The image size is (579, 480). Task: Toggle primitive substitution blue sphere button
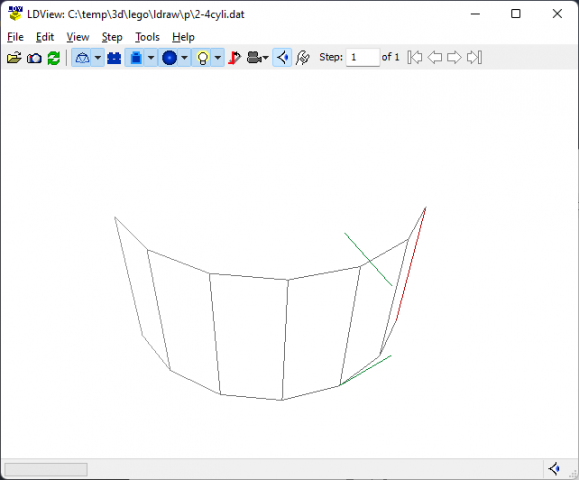tap(169, 58)
